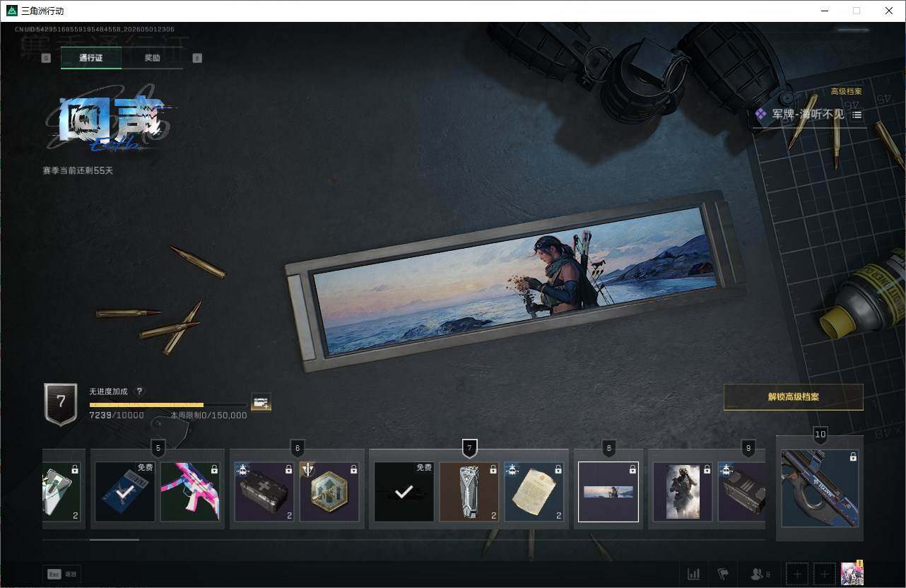Click the E key hint right of 奖励
This screenshot has height=588, width=906.
[x=197, y=58]
